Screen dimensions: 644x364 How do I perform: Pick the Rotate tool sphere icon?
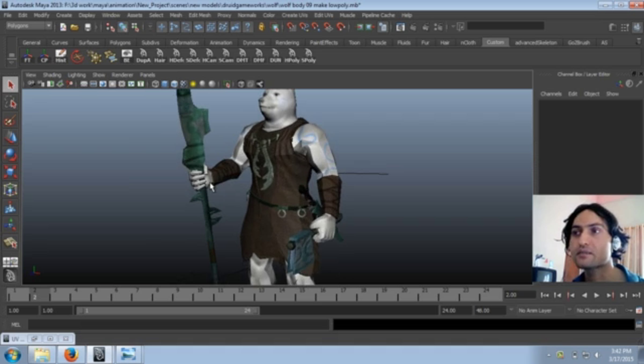coord(10,155)
